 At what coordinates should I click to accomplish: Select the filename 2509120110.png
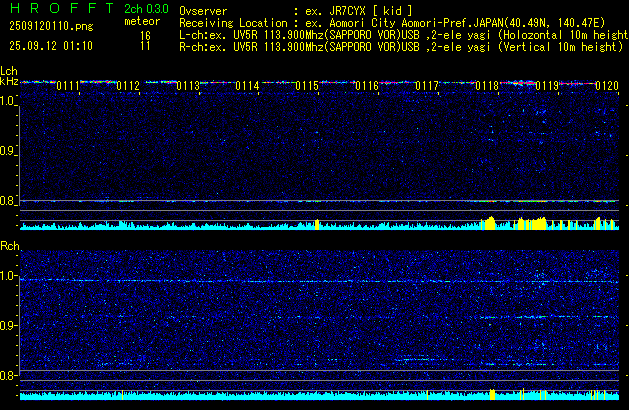point(51,26)
